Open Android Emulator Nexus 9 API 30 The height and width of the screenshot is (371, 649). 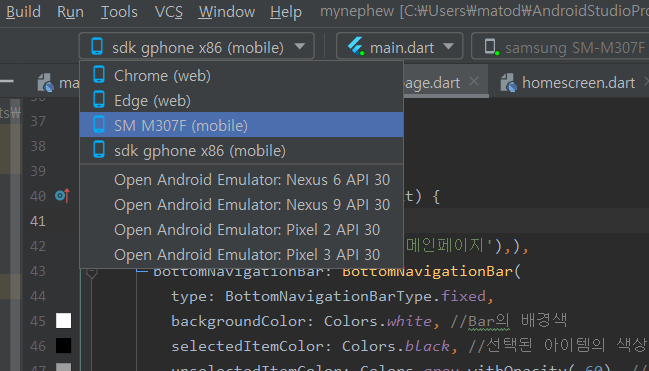click(x=241, y=205)
